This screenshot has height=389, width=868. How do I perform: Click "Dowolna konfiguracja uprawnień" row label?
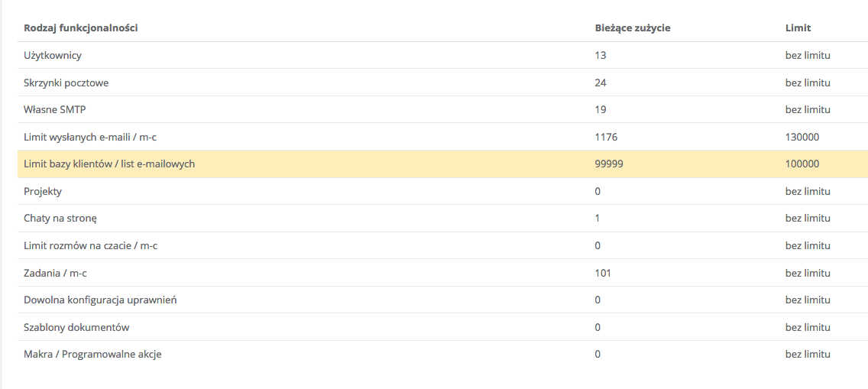click(100, 300)
